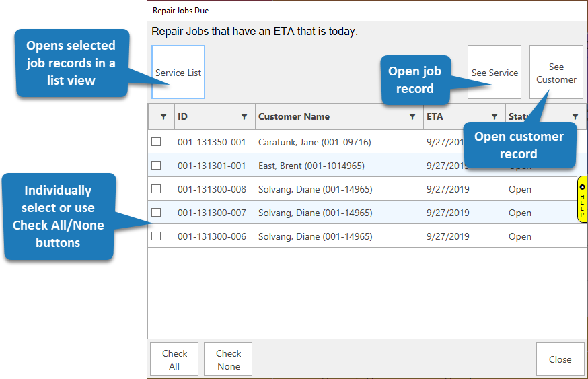Tick the checkbox for job 001-131300-008
Viewport: 588px width, 379px height.
156,189
